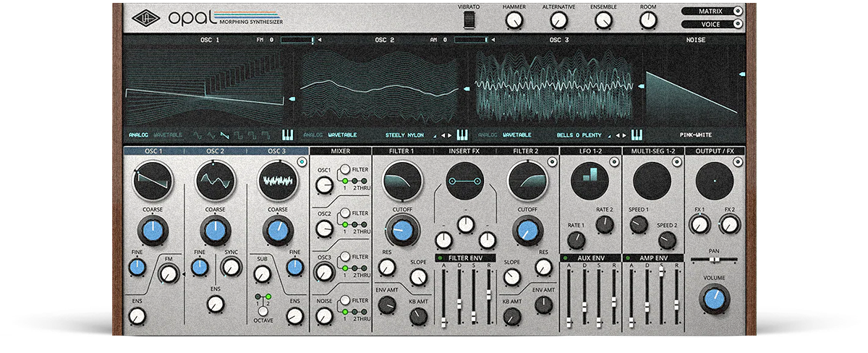
Task: Toggle the Aux Env green LED
Action: (565, 258)
